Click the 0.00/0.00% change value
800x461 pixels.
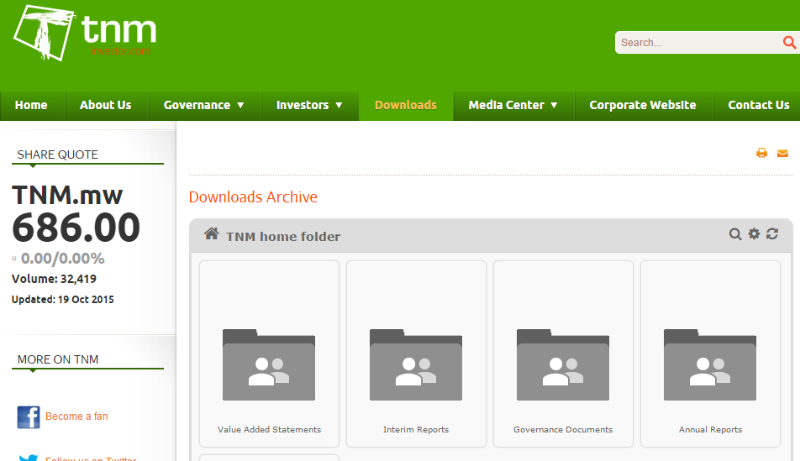62,259
